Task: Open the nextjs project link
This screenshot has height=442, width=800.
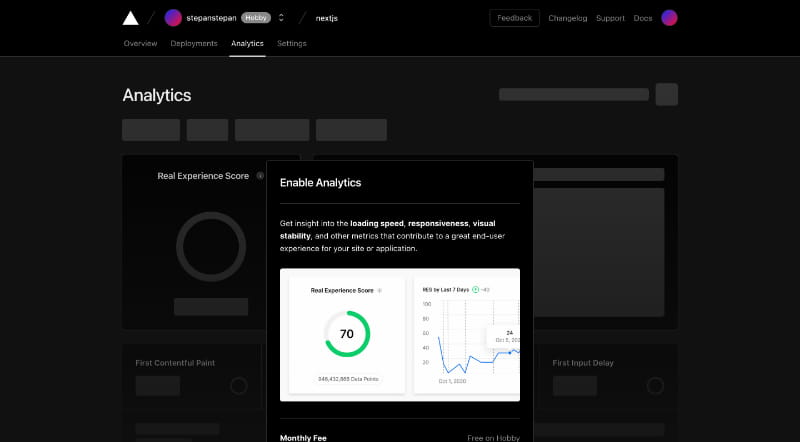Action: coord(327,18)
